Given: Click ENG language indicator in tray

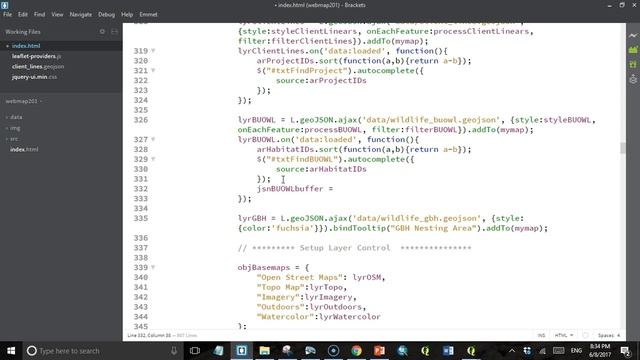Looking at the screenshot, I should 576,351.
